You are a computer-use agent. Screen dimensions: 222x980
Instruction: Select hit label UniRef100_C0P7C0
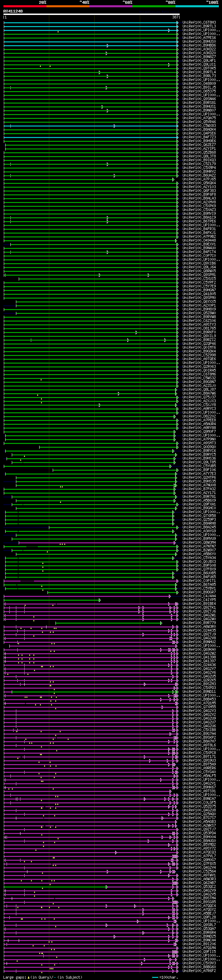pyautogui.click(x=199, y=256)
